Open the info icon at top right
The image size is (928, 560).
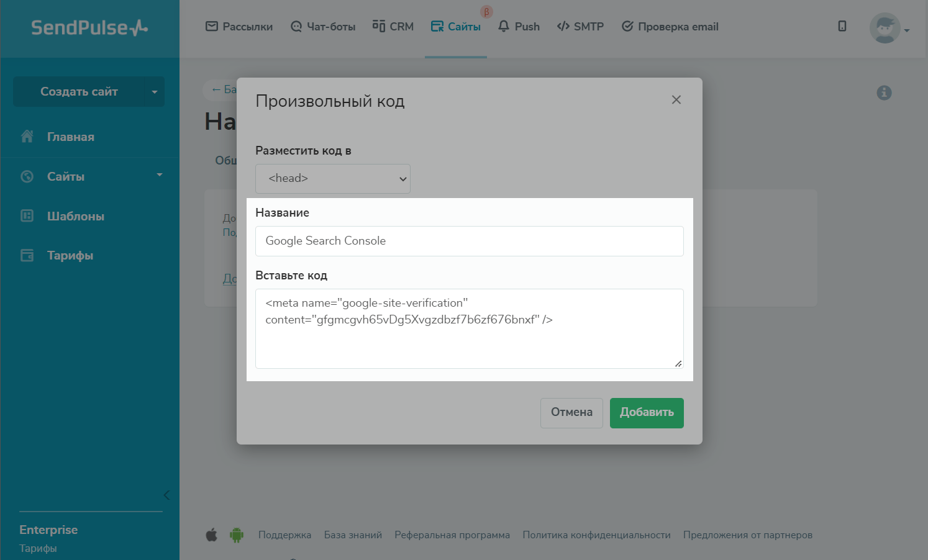pyautogui.click(x=884, y=93)
